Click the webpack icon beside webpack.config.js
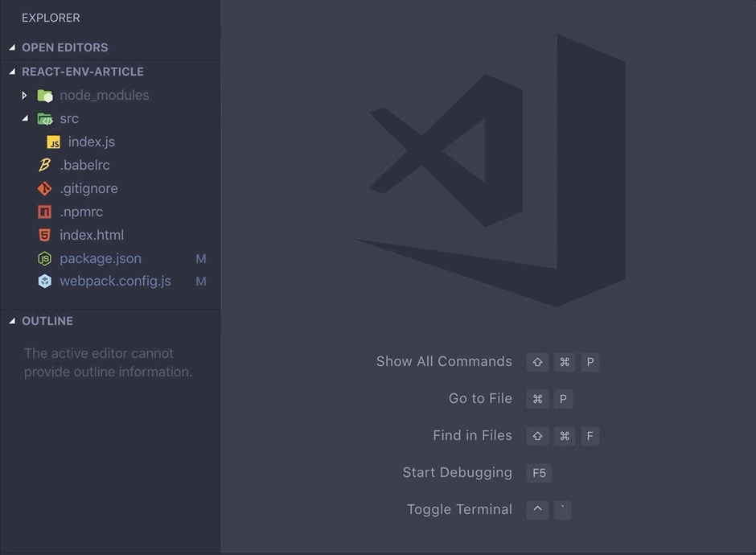This screenshot has width=756, height=555. [44, 281]
